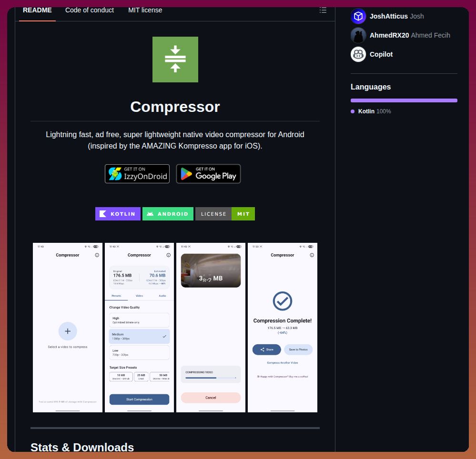The width and height of the screenshot is (476, 459).
Task: Click the Kotlin language bar
Action: click(x=404, y=100)
